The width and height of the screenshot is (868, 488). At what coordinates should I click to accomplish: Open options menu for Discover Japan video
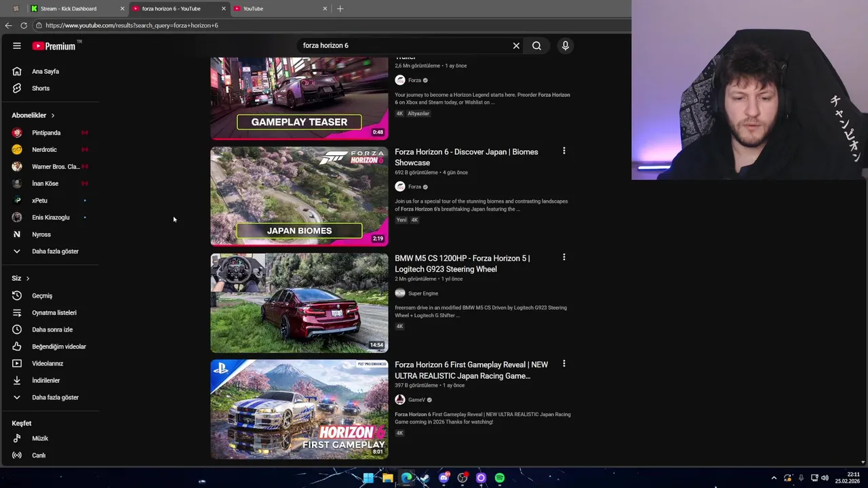coord(564,151)
